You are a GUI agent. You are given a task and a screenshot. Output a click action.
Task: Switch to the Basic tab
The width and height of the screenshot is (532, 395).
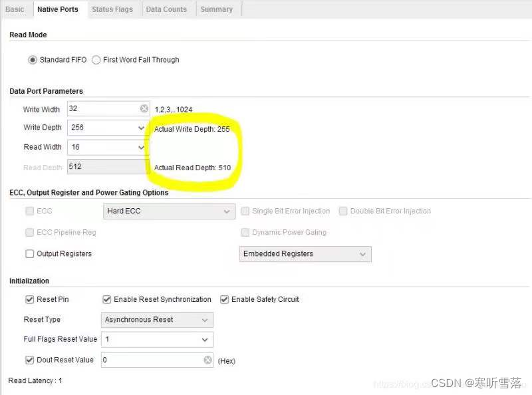coord(15,9)
